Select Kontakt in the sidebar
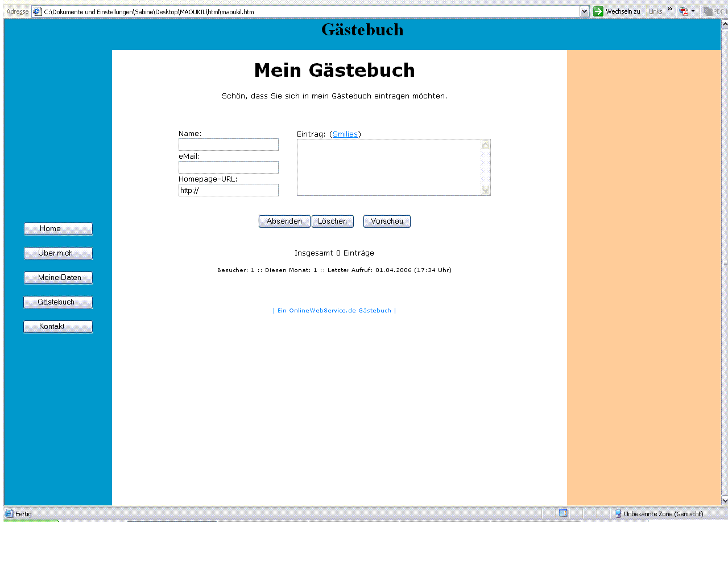 (58, 327)
